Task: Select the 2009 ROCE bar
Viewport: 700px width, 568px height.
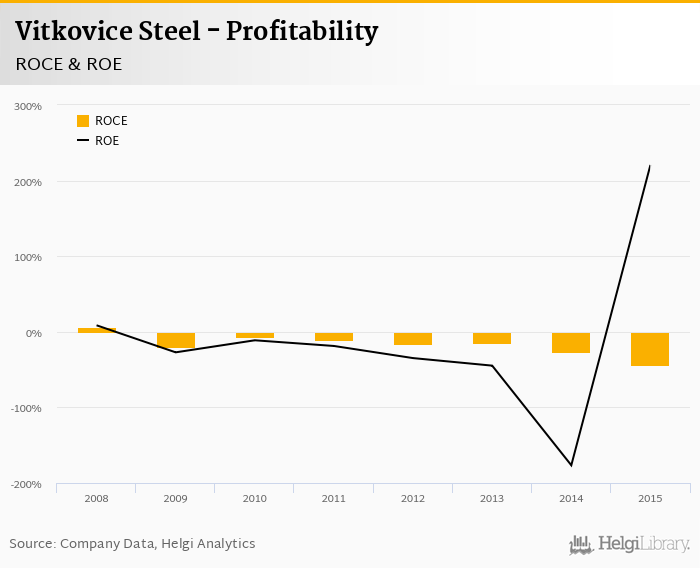Action: [x=176, y=340]
